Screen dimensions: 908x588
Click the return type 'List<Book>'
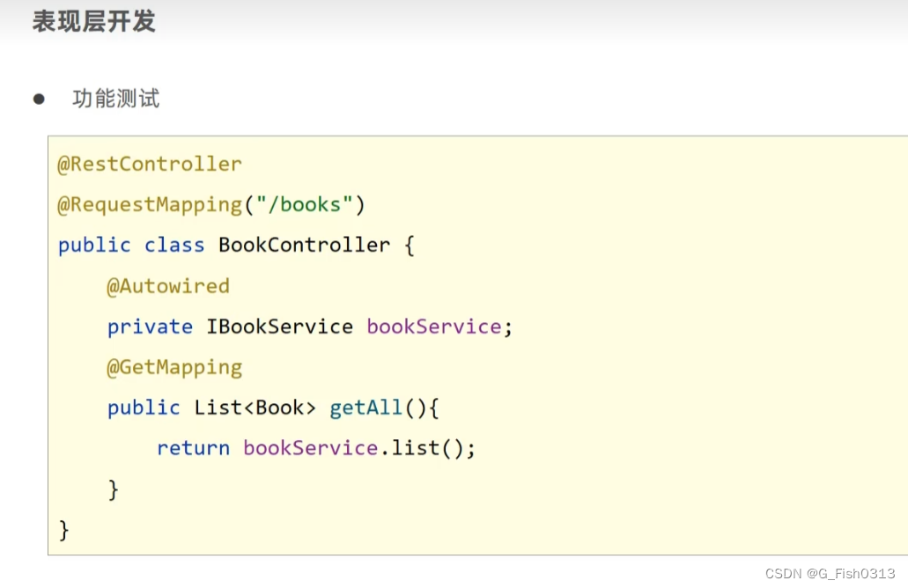[x=255, y=408]
